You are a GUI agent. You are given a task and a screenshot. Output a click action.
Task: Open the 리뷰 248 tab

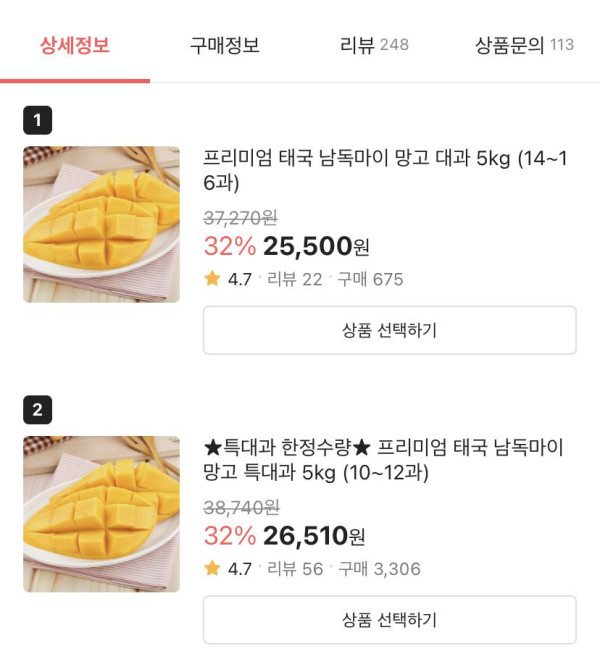click(x=374, y=45)
